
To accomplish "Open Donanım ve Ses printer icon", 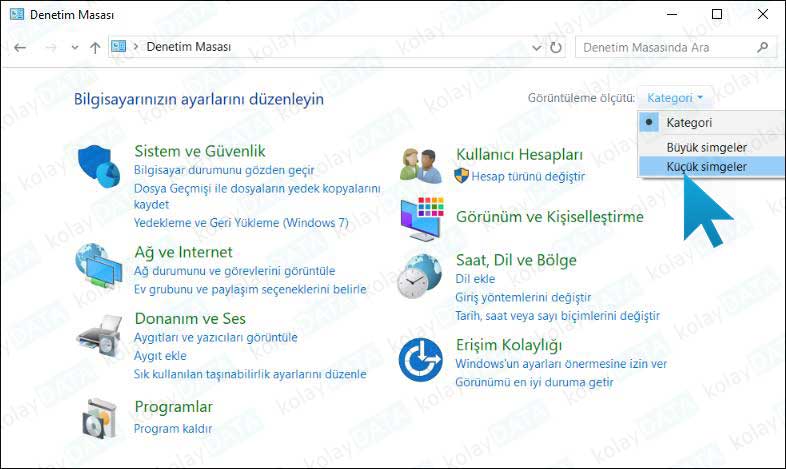I will pyautogui.click(x=100, y=336).
